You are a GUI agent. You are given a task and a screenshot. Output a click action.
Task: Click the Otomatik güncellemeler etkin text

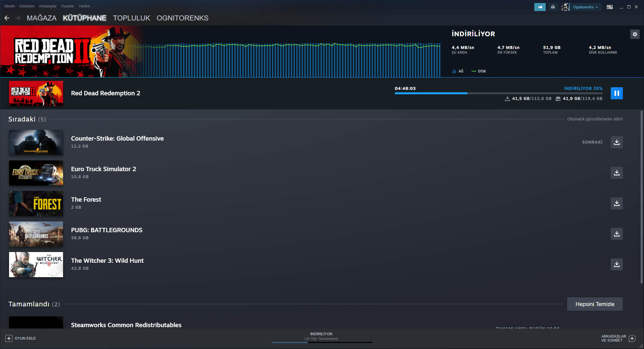tap(595, 119)
